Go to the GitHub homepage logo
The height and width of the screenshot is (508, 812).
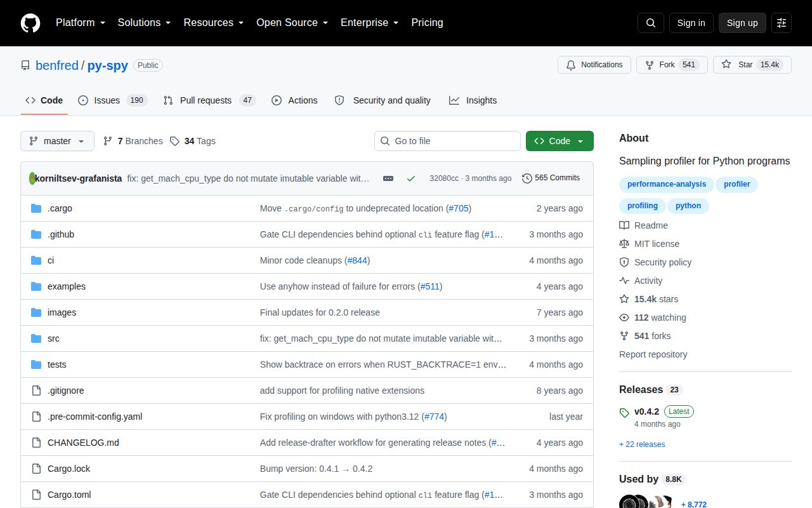tap(30, 23)
